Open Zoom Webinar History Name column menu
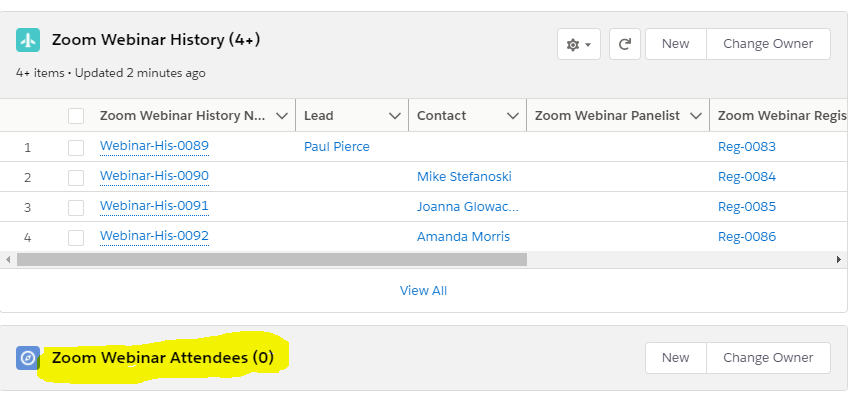Image resolution: width=862 pixels, height=401 pixels. tap(281, 116)
